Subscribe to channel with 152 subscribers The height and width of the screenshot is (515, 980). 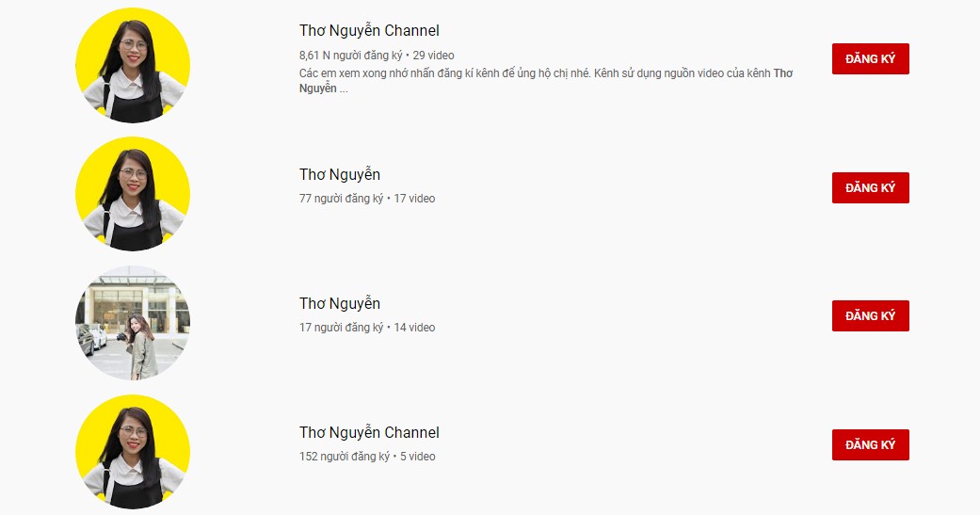[x=870, y=444]
